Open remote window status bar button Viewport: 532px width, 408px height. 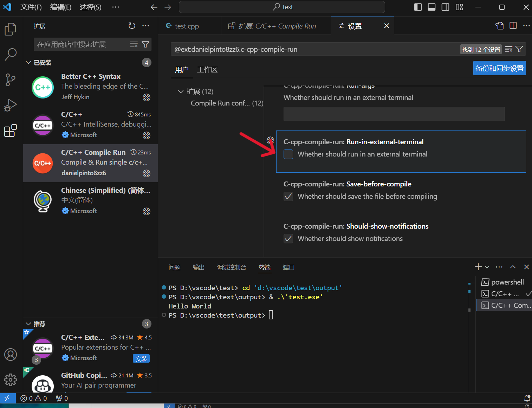(x=8, y=398)
